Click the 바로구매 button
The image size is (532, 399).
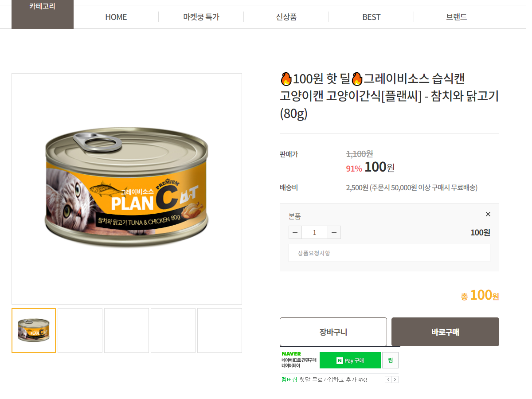445,332
